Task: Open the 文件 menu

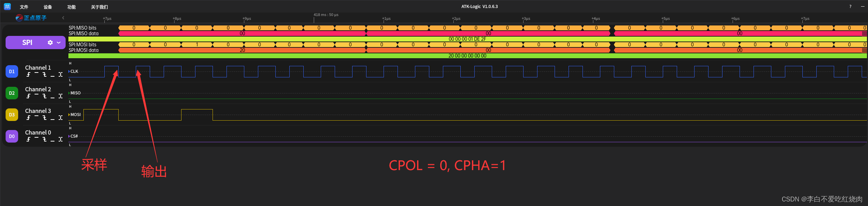Action: pos(24,7)
